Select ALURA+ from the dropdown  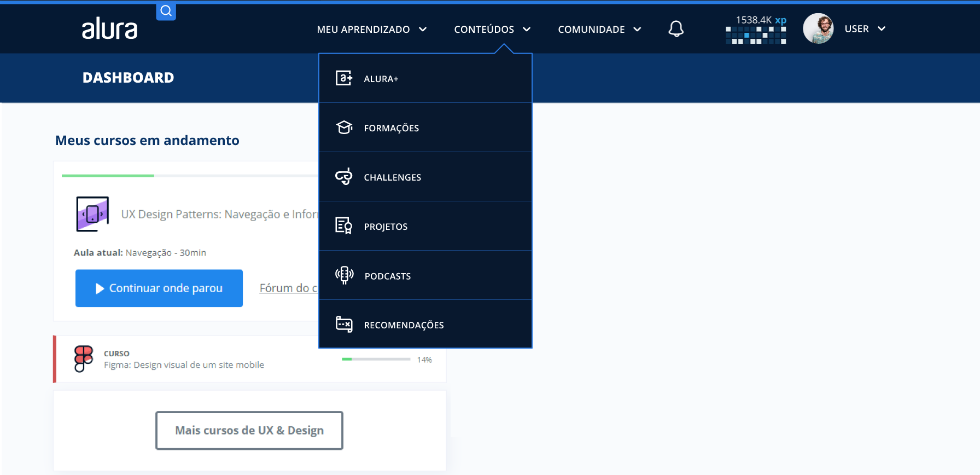[425, 78]
